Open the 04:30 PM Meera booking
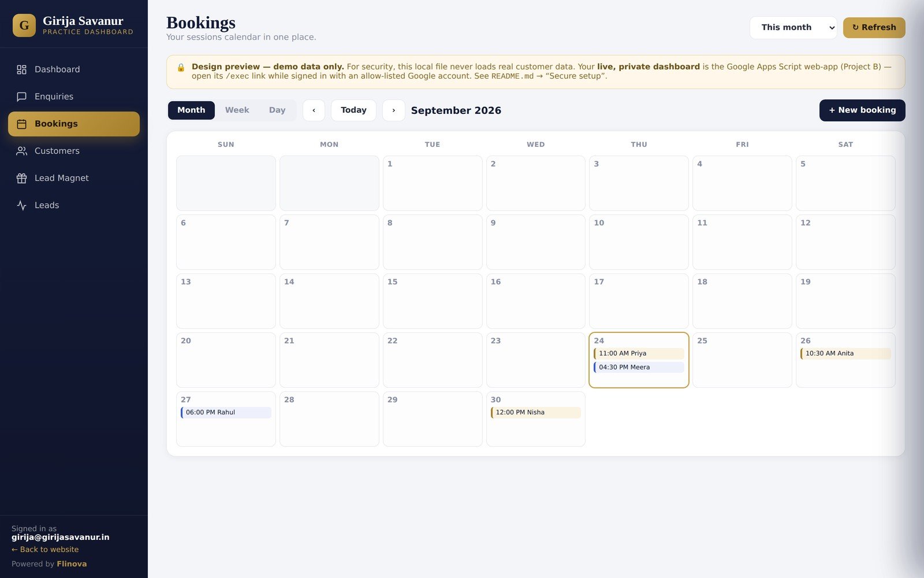 click(x=639, y=368)
